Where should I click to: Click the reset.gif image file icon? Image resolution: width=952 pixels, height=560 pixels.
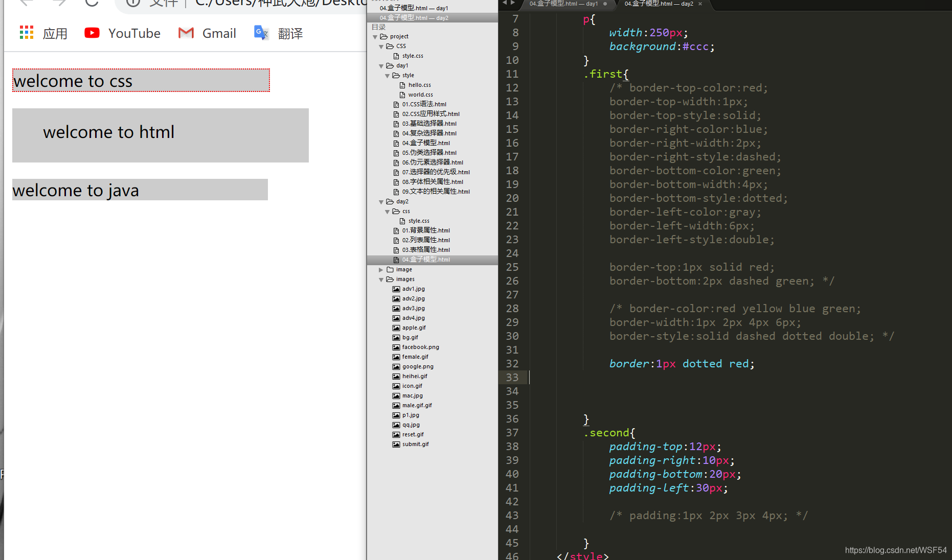point(396,435)
